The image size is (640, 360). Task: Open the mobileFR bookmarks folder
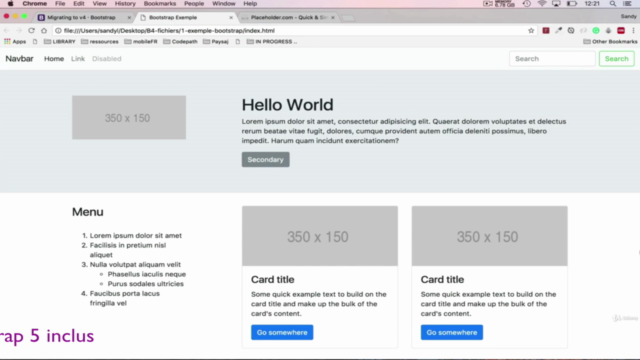click(x=141, y=42)
